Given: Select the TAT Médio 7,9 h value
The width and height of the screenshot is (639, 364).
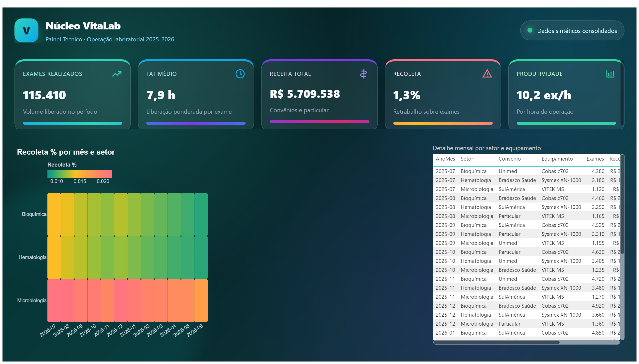Looking at the screenshot, I should point(161,95).
